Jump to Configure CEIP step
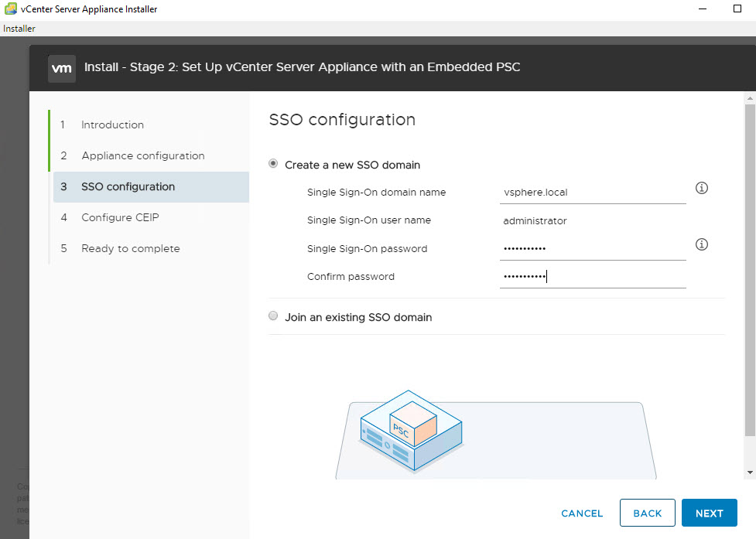This screenshot has width=756, height=539. (120, 217)
